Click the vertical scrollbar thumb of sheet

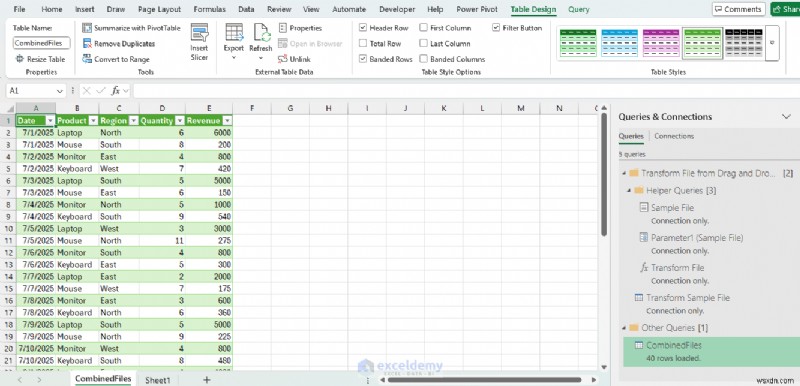click(x=604, y=175)
